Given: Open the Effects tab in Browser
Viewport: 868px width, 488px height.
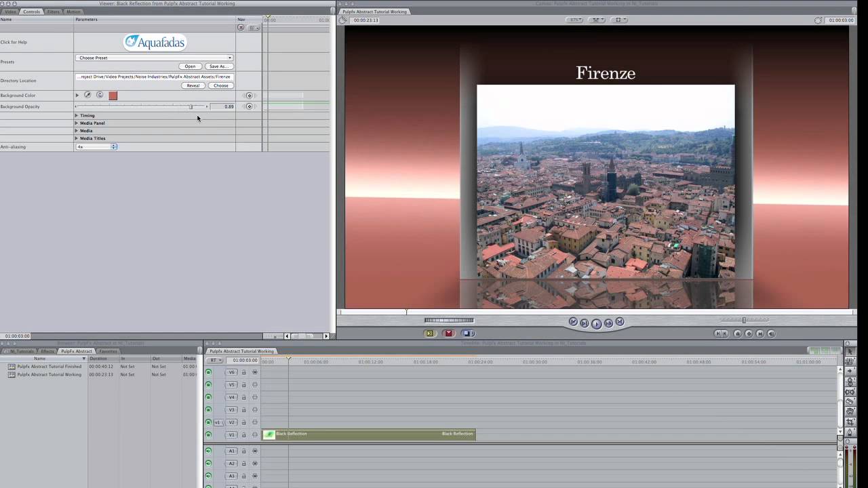Looking at the screenshot, I should coord(47,351).
